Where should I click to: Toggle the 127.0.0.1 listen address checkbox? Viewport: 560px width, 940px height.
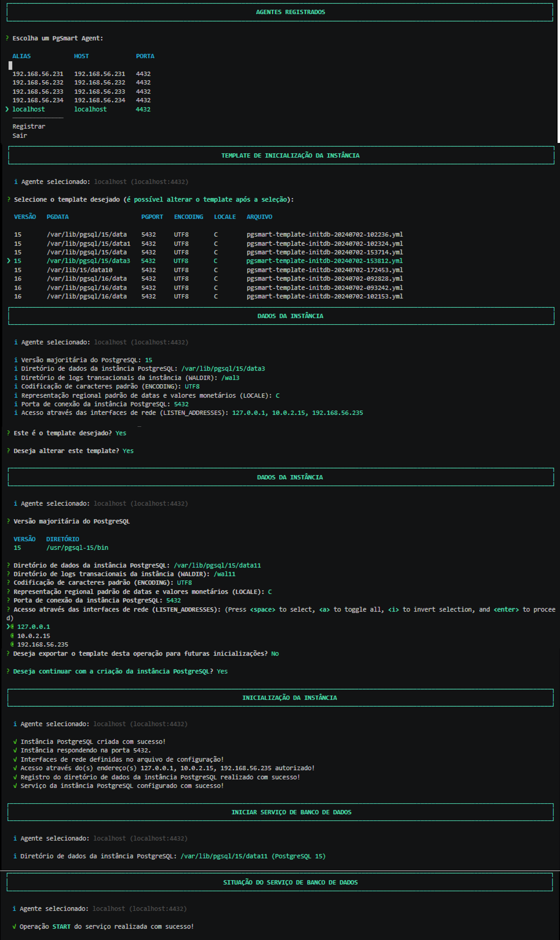[13, 626]
